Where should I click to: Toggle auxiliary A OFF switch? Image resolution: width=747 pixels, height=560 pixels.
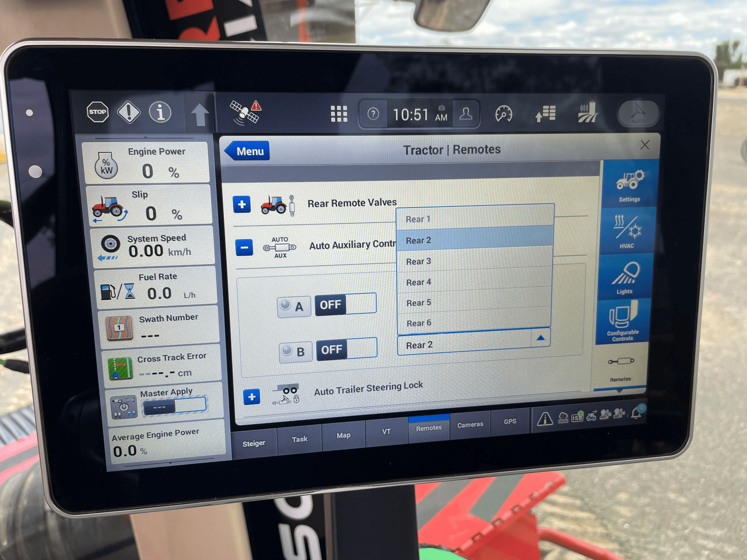[345, 304]
